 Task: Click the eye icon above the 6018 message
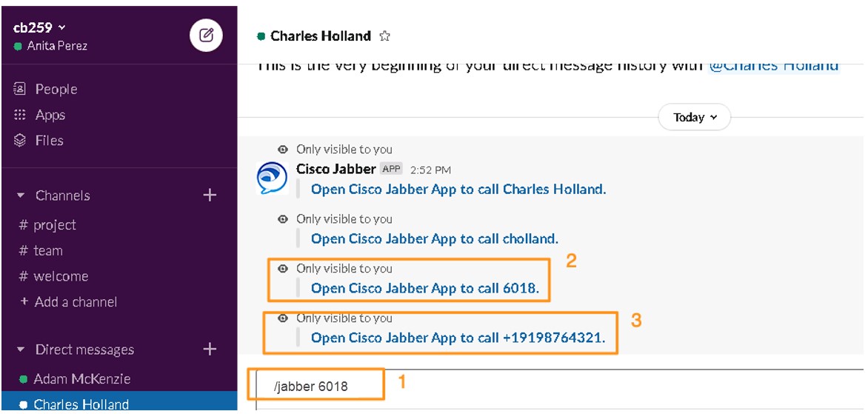pyautogui.click(x=283, y=268)
